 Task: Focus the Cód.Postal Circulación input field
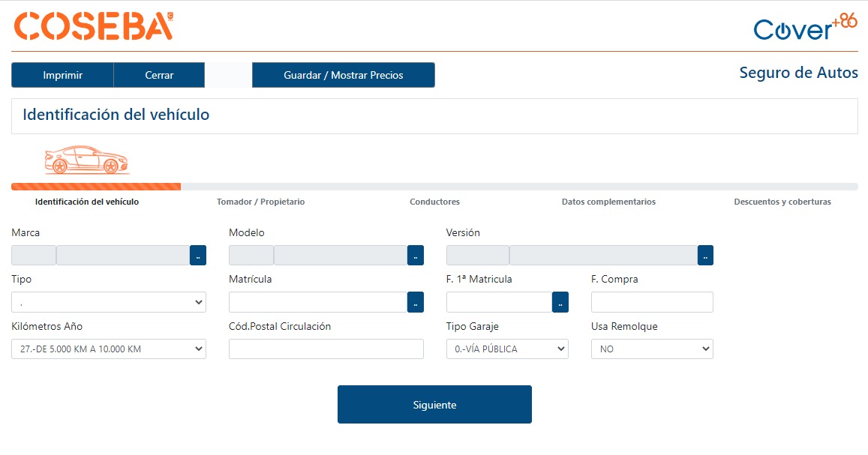[x=326, y=349]
